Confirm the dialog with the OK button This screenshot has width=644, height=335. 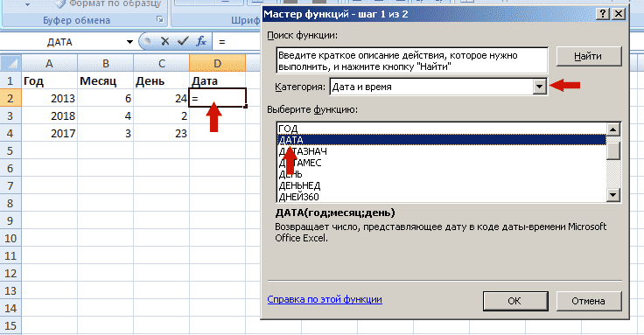pyautogui.click(x=515, y=301)
